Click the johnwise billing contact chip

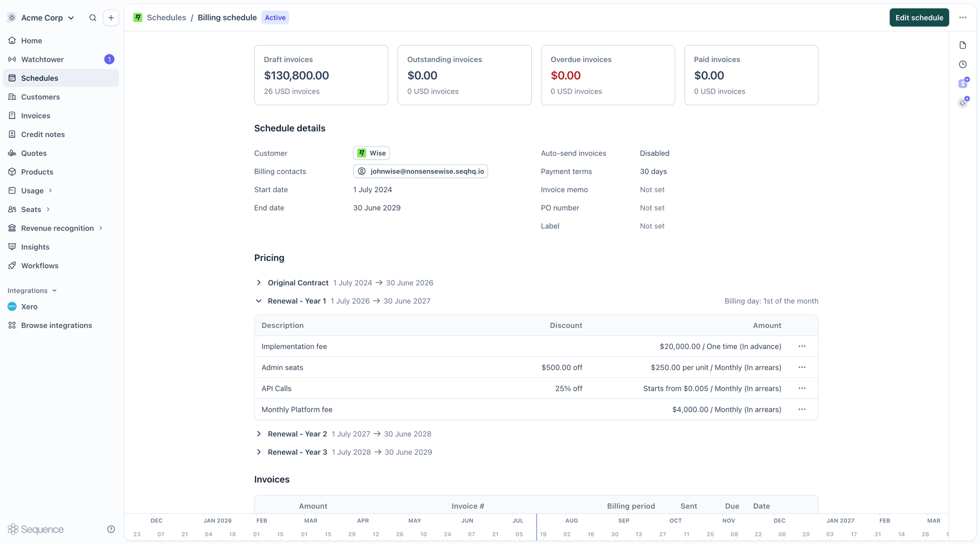point(420,171)
